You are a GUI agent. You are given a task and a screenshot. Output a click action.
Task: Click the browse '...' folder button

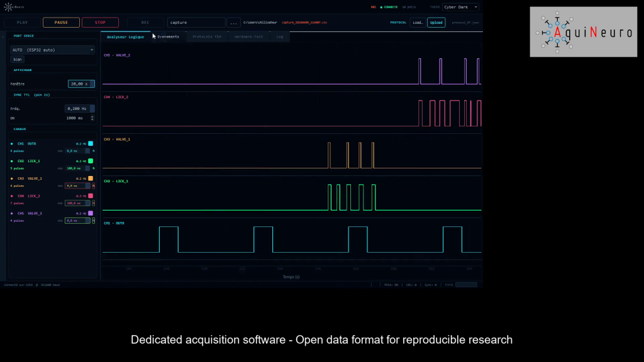233,23
